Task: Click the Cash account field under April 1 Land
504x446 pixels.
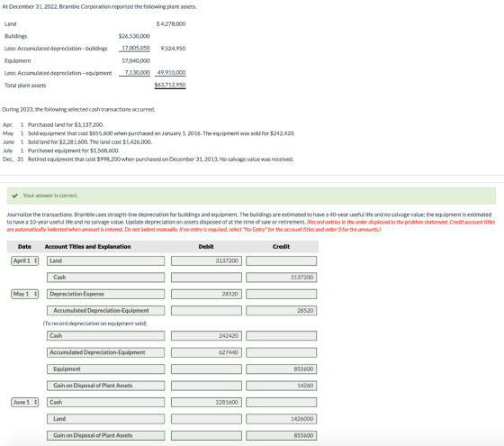Action: click(106, 278)
